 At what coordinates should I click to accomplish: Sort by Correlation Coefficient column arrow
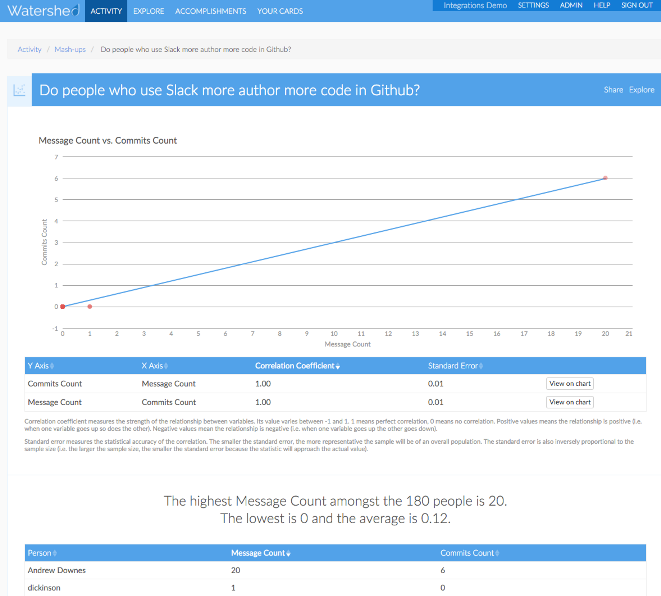[x=338, y=366]
